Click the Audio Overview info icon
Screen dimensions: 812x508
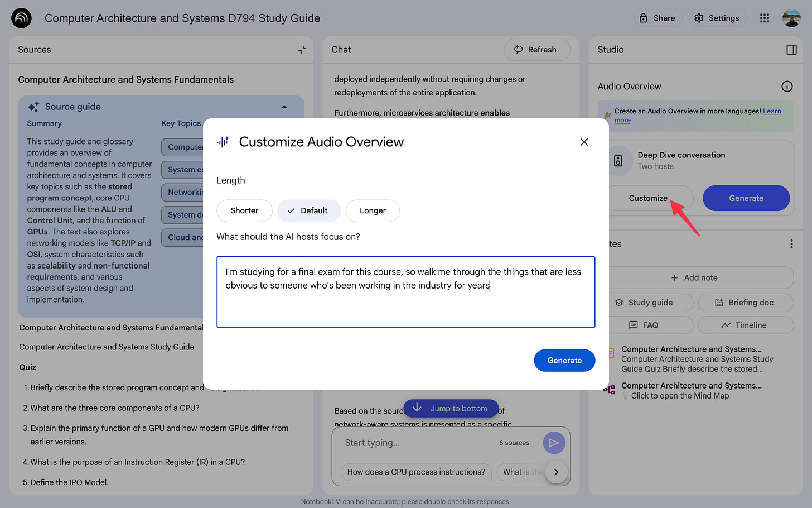pyautogui.click(x=787, y=86)
